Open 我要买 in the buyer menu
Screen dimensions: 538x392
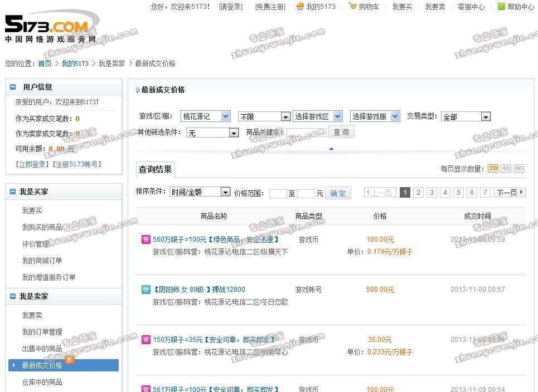(32, 210)
